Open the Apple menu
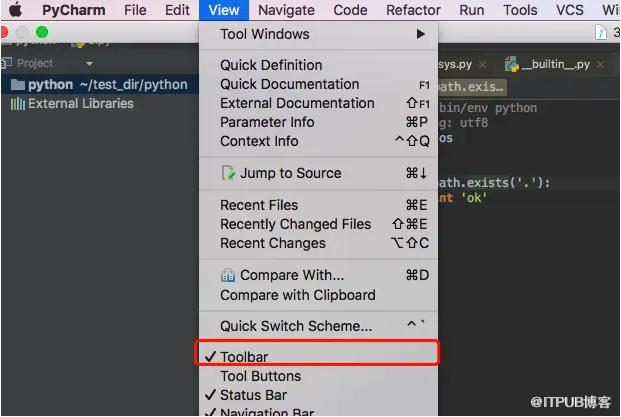Screen dimensions: 621x417 click(15, 10)
